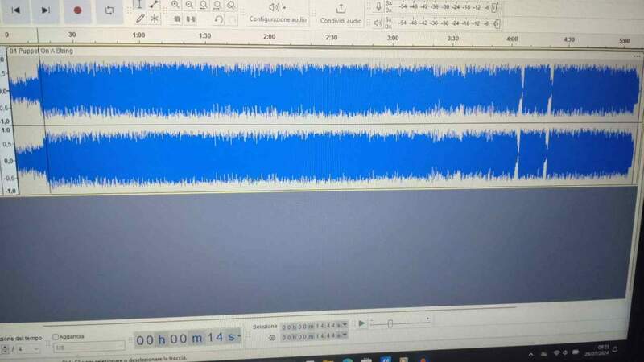This screenshot has width=644, height=362.
Task: Click the Zoom toggle icon
Action: (231, 5)
